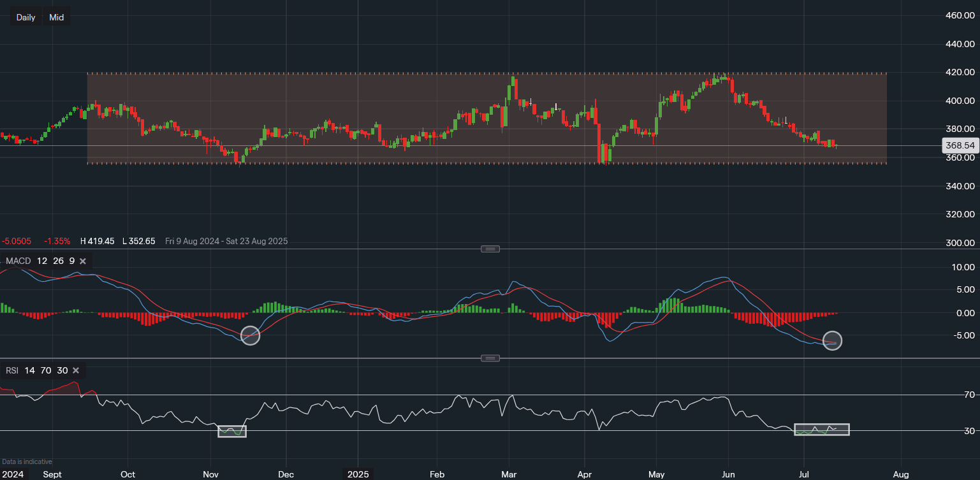Viewport: 980px width, 480px height.
Task: Click the 2025 label on the timeline
Action: 358,474
